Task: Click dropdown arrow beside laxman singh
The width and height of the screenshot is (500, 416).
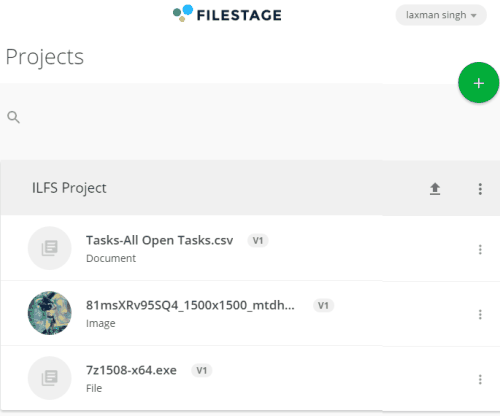Action: [474, 15]
